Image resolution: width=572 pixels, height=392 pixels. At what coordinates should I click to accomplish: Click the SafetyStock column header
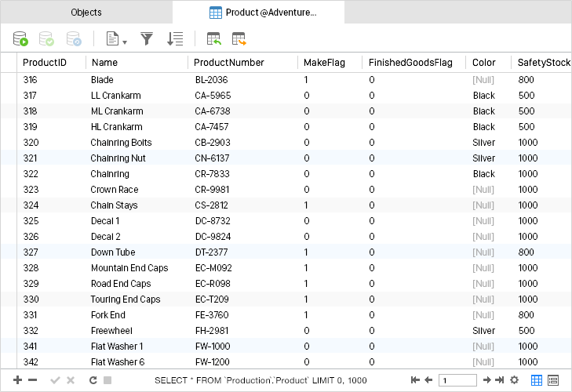coord(541,63)
